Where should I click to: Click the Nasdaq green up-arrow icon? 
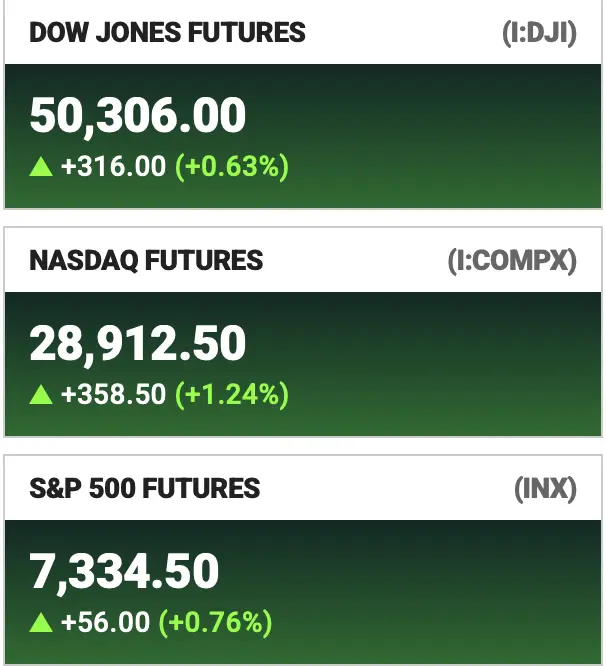tap(41, 394)
